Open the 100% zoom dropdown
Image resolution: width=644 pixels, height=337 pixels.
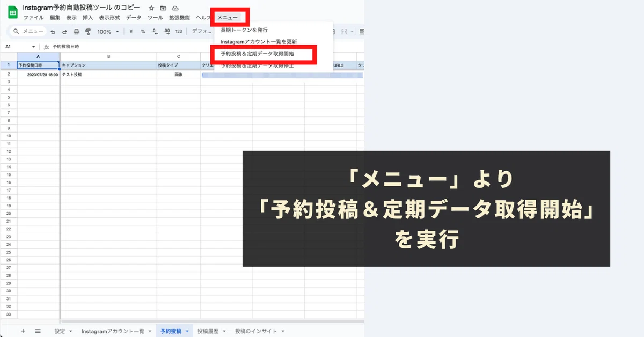[x=108, y=32]
